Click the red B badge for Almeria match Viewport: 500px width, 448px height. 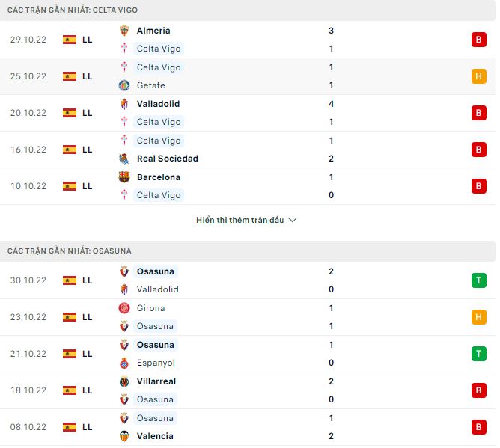478,40
